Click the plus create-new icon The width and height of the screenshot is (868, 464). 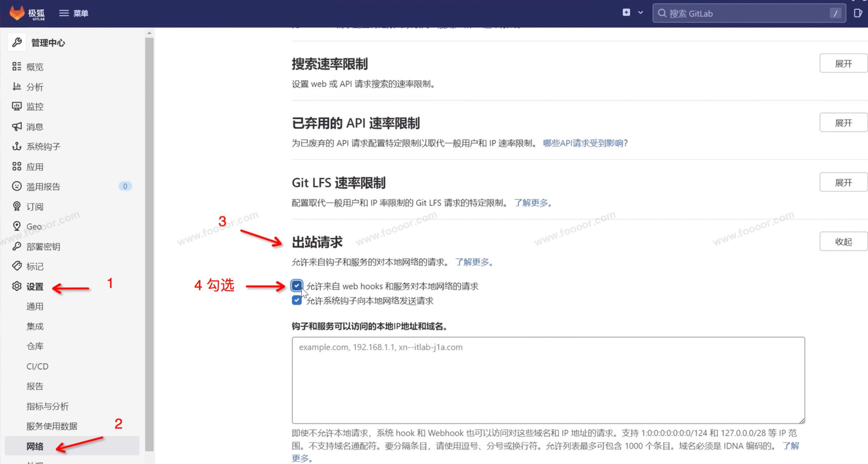point(626,12)
